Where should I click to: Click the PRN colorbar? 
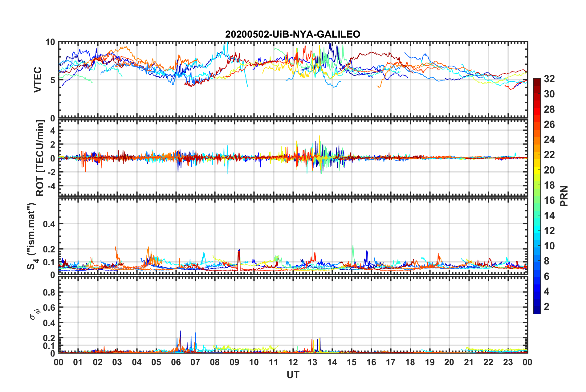coord(537,196)
